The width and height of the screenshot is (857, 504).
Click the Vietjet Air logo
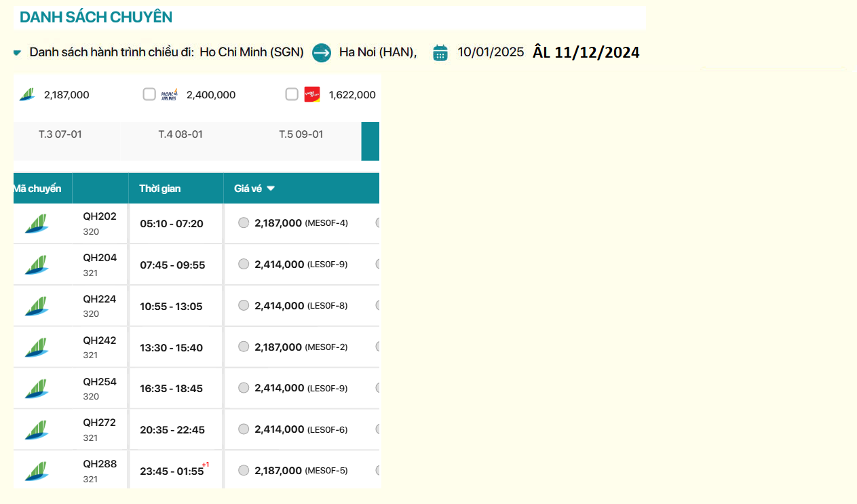[312, 95]
